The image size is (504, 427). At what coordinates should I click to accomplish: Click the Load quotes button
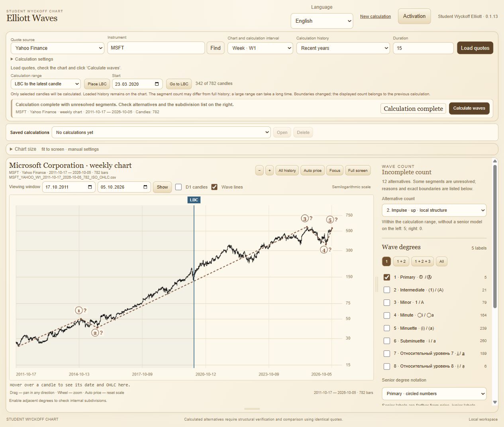[x=475, y=48]
